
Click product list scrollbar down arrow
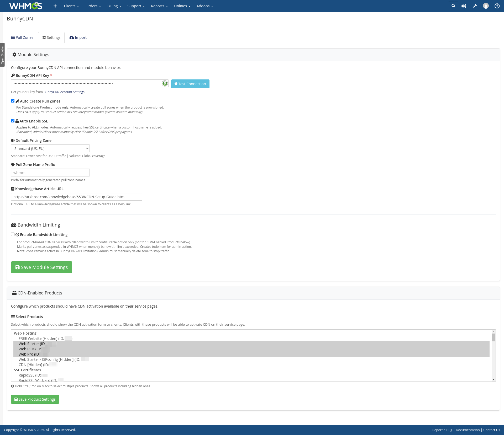[493, 379]
